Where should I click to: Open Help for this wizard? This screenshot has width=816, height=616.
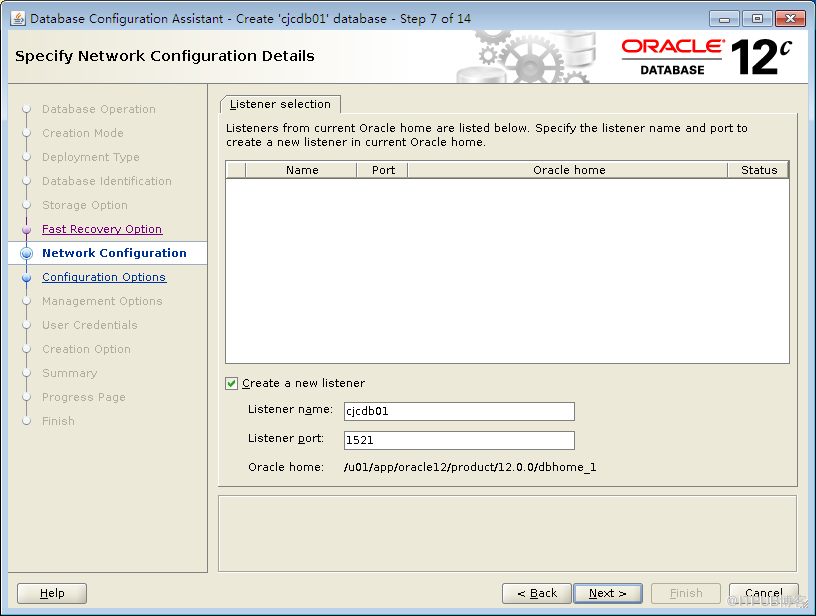[52, 593]
